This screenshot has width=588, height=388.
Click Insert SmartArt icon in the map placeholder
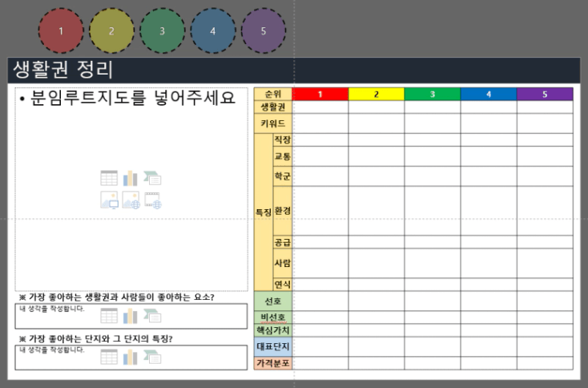(x=152, y=178)
